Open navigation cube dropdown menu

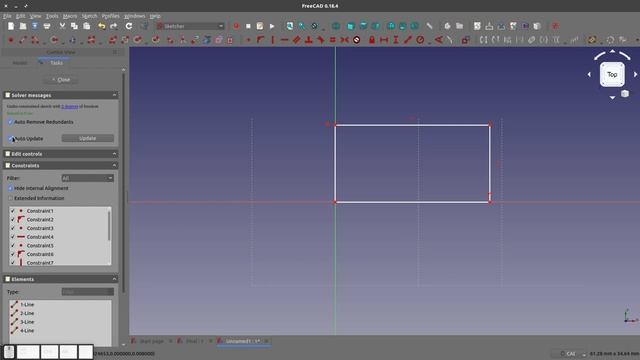point(624,94)
